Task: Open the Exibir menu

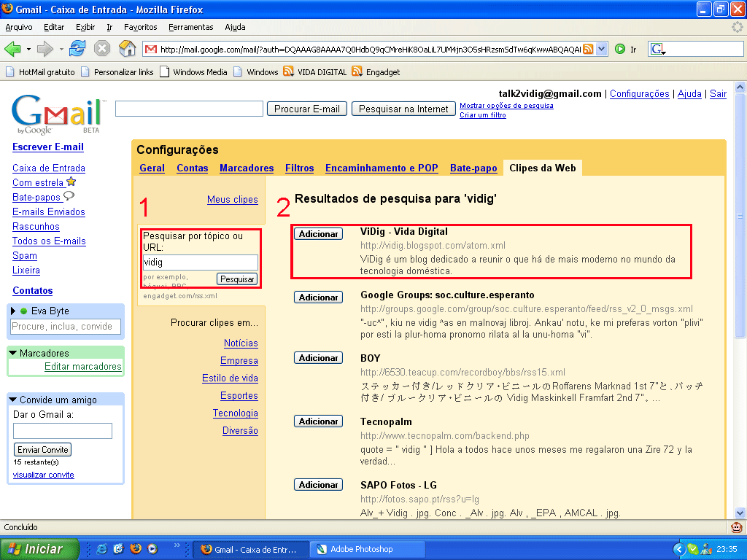Action: coord(85,27)
